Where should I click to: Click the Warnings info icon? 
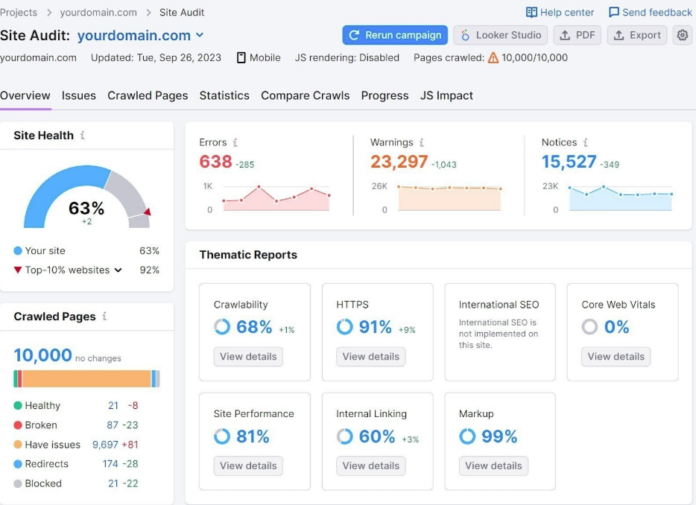422,143
